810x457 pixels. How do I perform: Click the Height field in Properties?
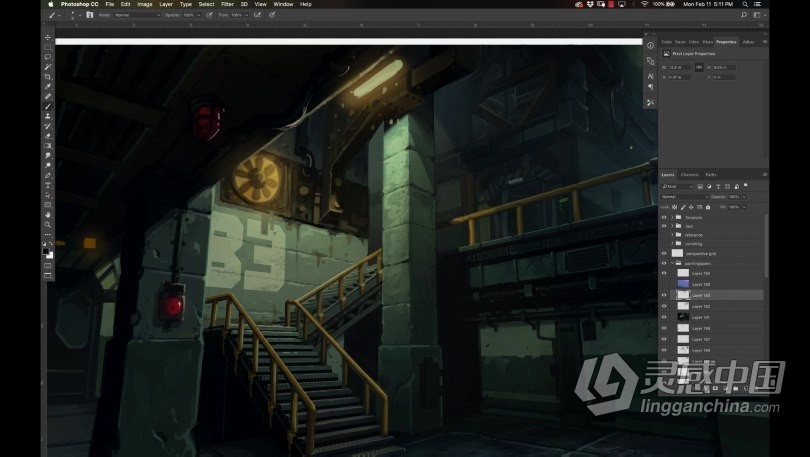point(724,68)
